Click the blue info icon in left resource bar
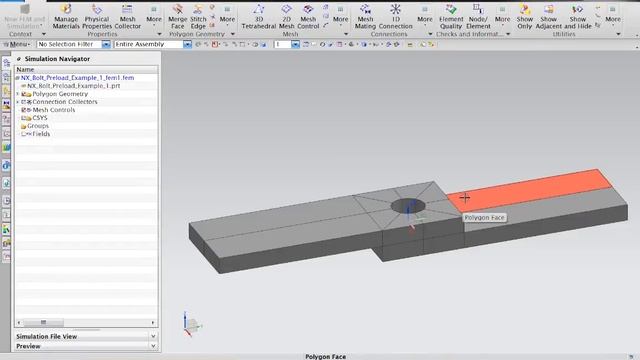The image size is (640, 360). click(x=6, y=165)
